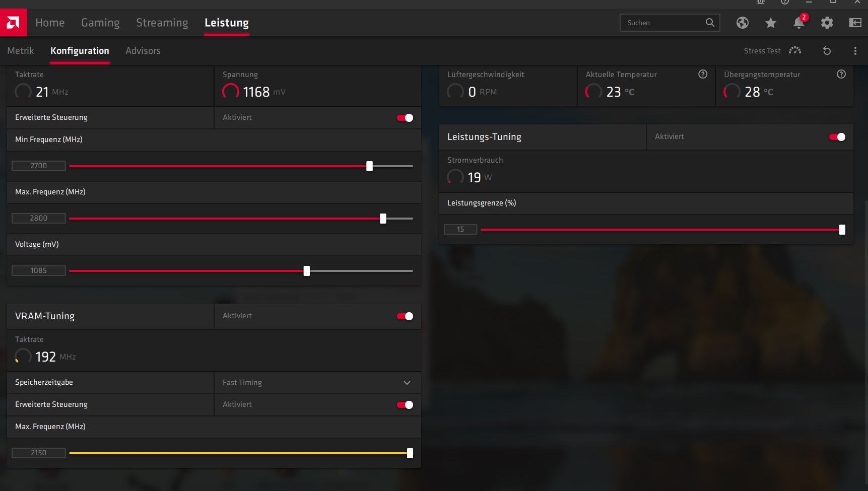Open settings gear icon
Screen dimensions: 868x491
[827, 23]
